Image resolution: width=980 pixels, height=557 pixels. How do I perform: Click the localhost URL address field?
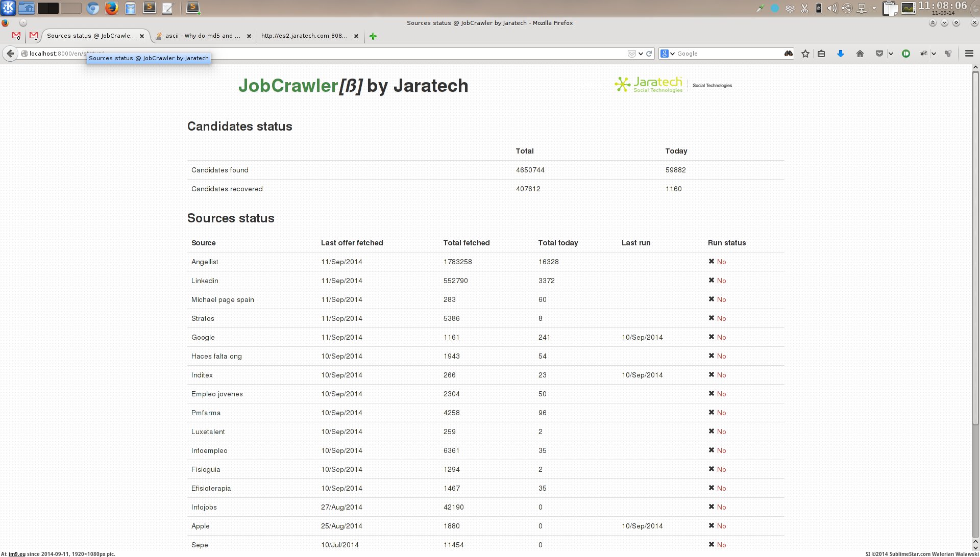point(327,54)
